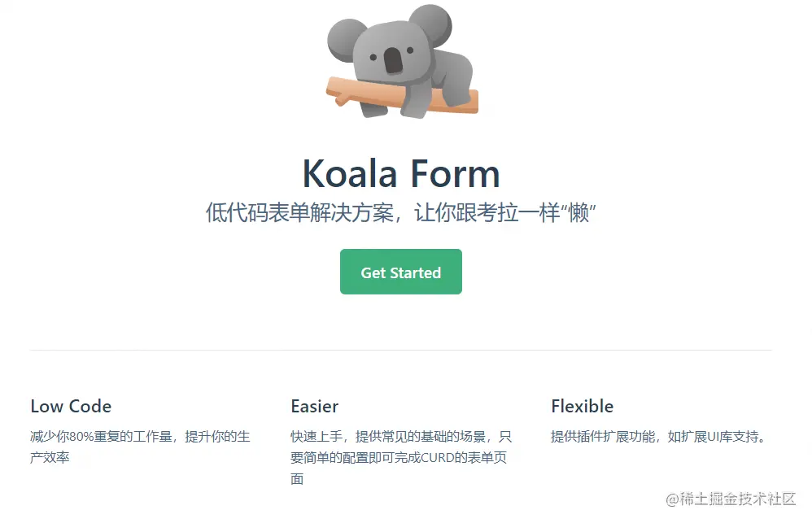The height and width of the screenshot is (523, 812).
Task: Click the Get Started button
Action: tap(400, 272)
